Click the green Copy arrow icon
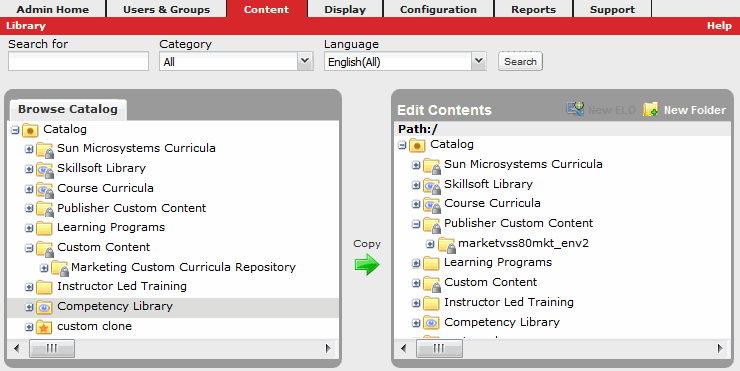740x371 pixels. (367, 265)
